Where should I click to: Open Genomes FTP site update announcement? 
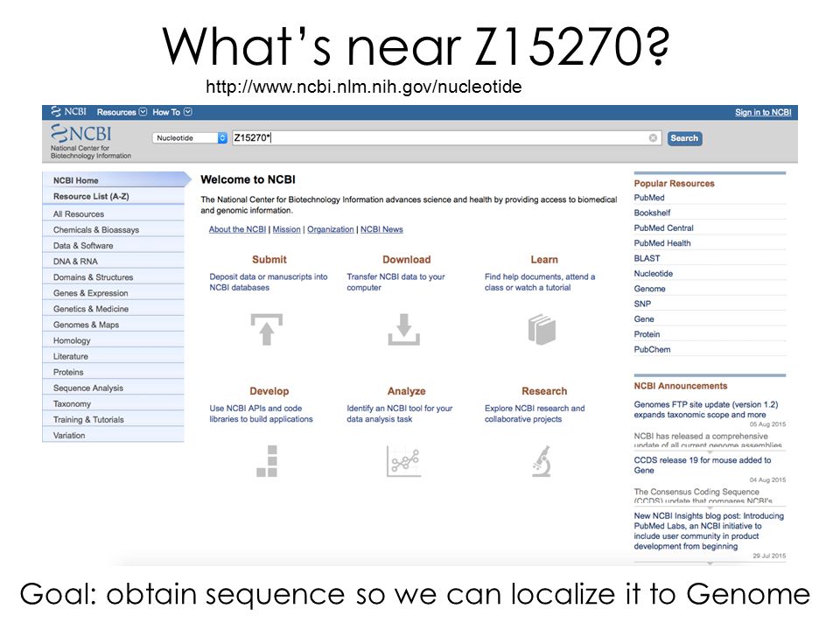point(706,409)
